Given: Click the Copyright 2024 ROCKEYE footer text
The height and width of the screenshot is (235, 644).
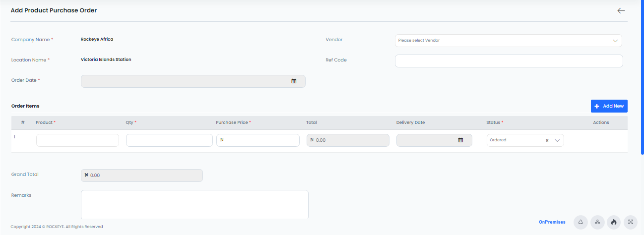Looking at the screenshot, I should click(x=57, y=227).
